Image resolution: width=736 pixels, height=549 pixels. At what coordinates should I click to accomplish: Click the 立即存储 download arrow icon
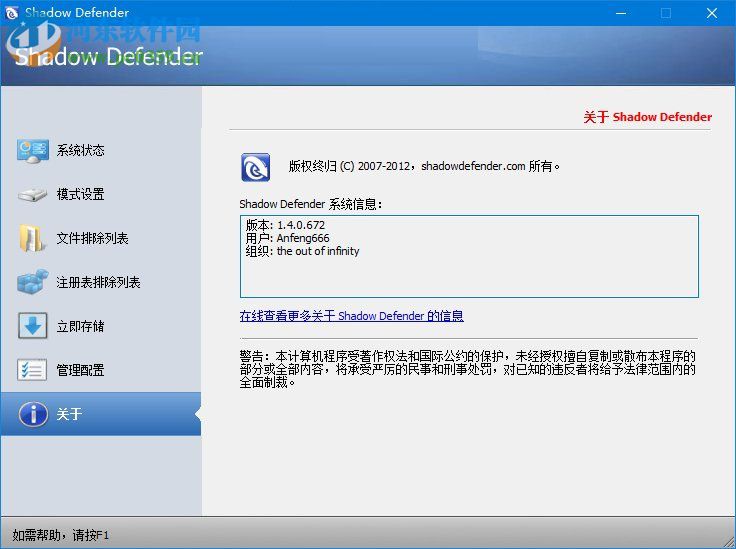click(x=32, y=326)
